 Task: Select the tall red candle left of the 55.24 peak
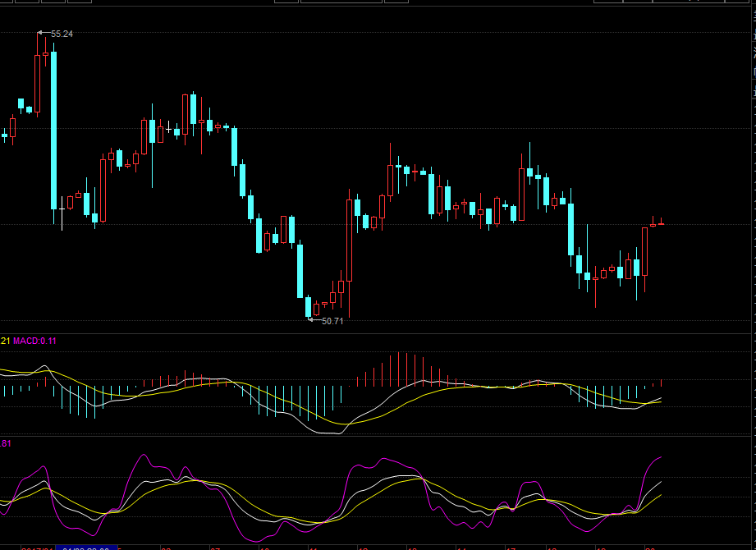click(37, 82)
